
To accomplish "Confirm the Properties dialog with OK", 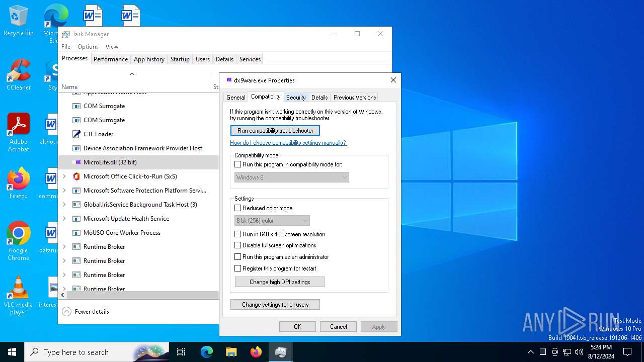I will [x=298, y=327].
